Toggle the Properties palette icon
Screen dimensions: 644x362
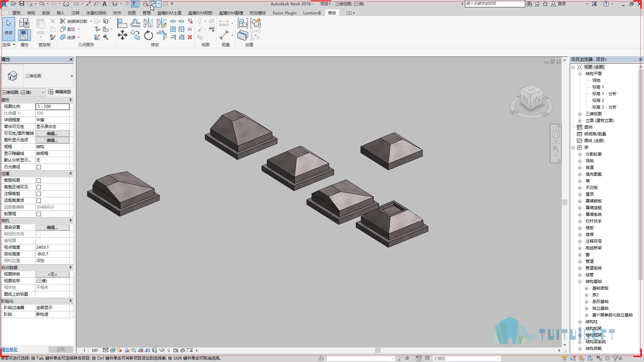tap(24, 35)
